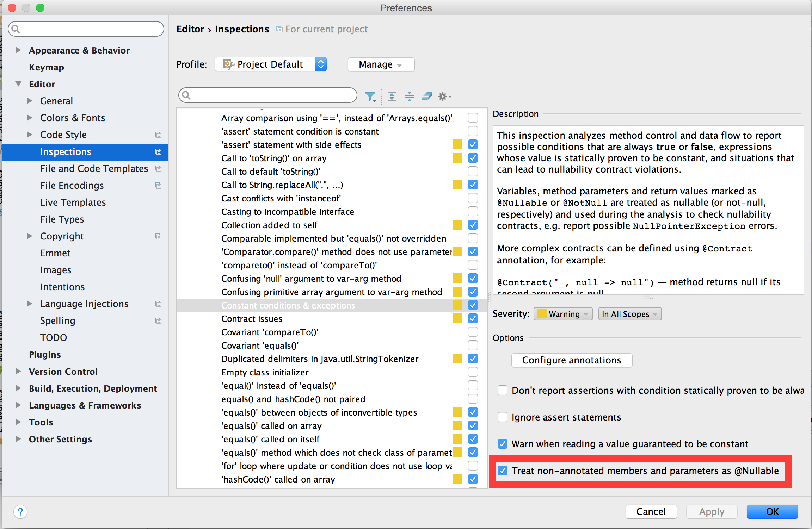Disable 'Warn when reading a value guaranteed to be constant'

502,444
